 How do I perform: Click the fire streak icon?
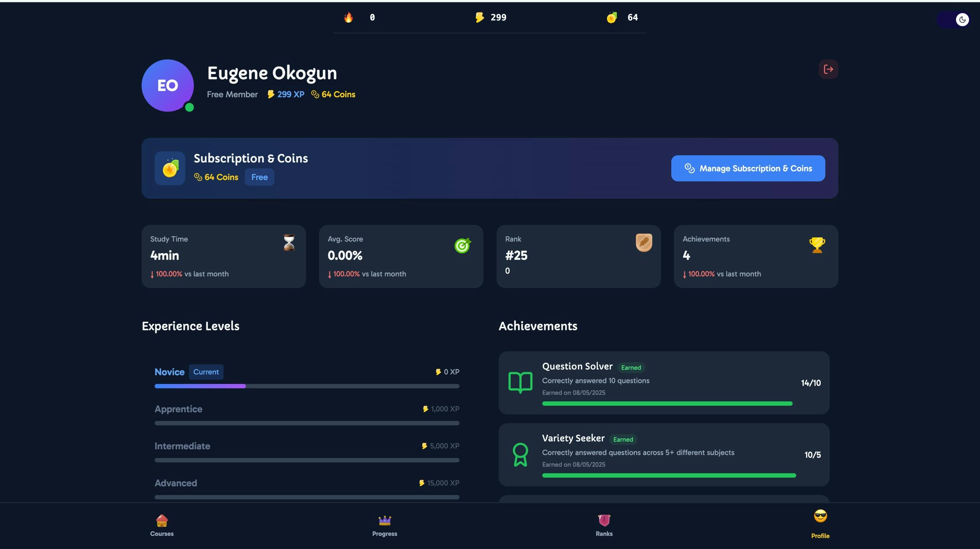(x=348, y=17)
